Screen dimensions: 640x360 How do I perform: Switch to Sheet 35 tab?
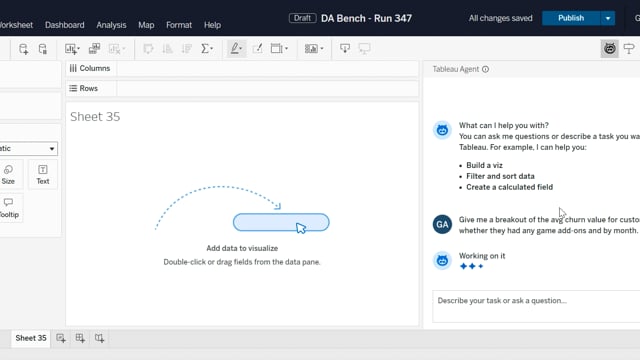[31, 338]
